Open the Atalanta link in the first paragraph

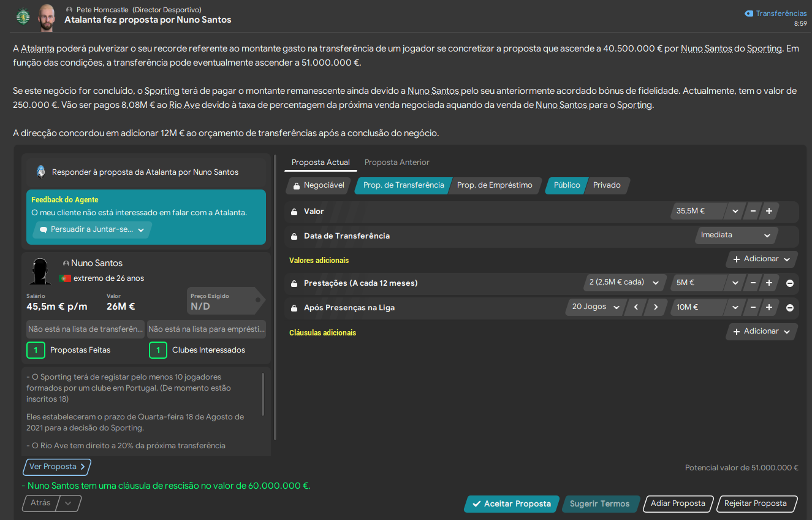[37, 48]
